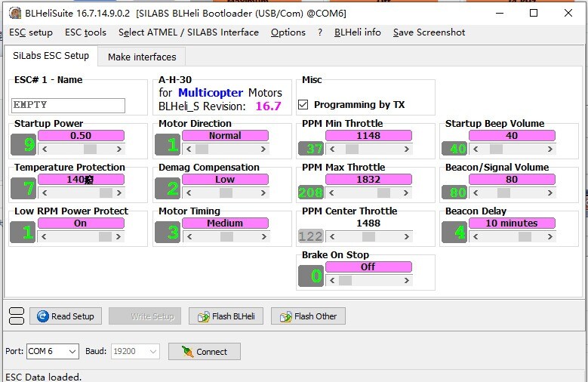
Task: Click the pink Medium motor timing value
Action: click(x=225, y=223)
